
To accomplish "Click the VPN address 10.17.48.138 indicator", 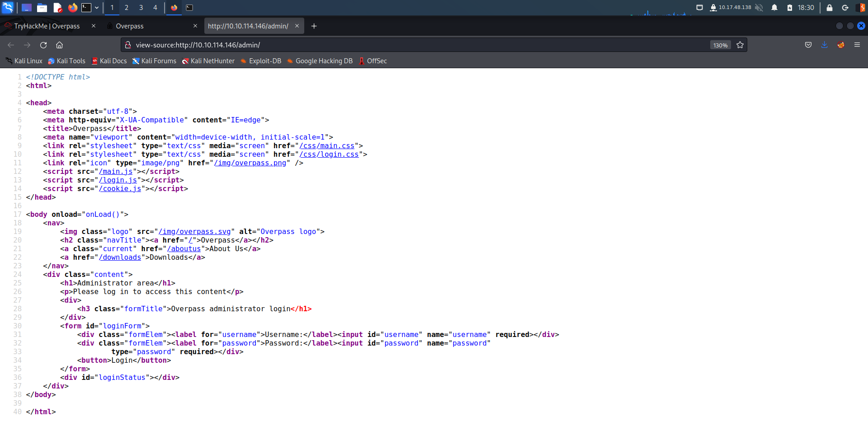I will click(x=730, y=8).
